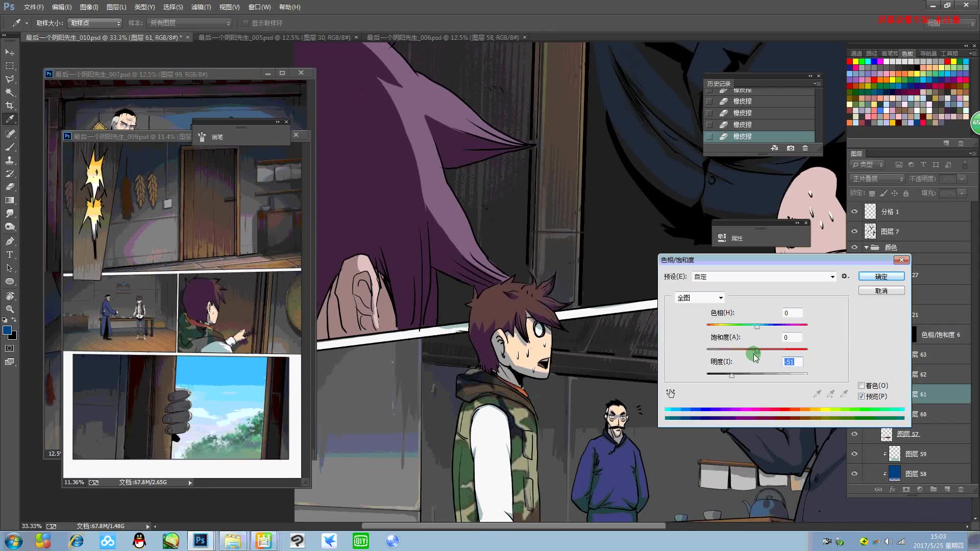Open the 窗口(W) menu
Image resolution: width=980 pixels, height=551 pixels.
click(260, 7)
